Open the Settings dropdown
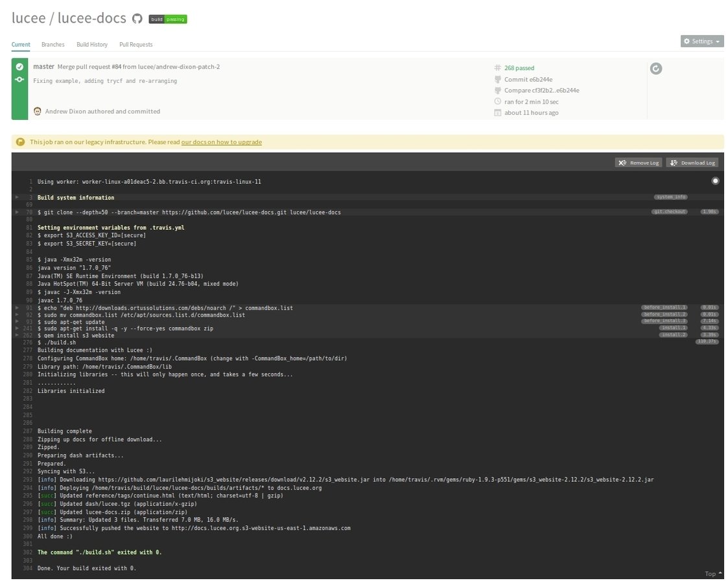The width and height of the screenshot is (728, 583). pos(702,41)
